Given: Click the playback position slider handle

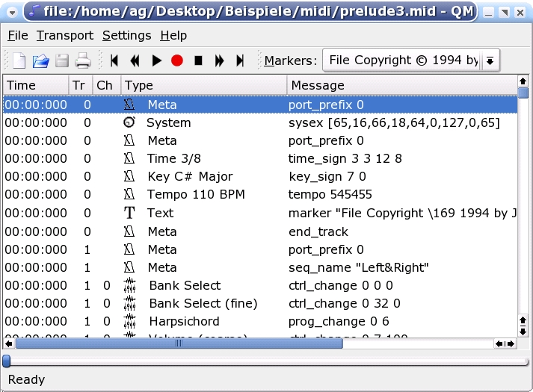Looking at the screenshot, I should 6,361.
